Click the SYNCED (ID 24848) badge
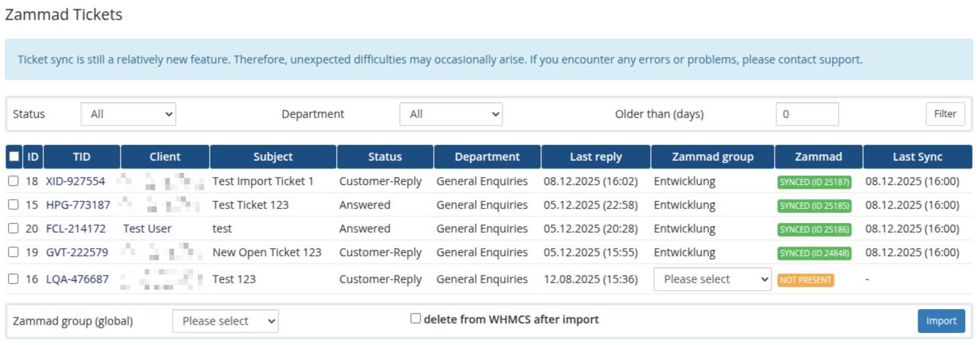The width and height of the screenshot is (980, 345). point(814,253)
